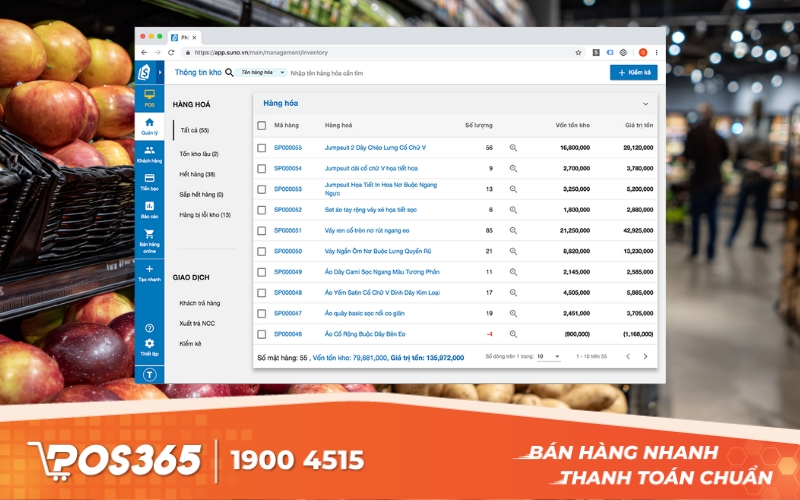Open product code link SP000055
Image resolution: width=800 pixels, height=500 pixels.
pos(288,147)
